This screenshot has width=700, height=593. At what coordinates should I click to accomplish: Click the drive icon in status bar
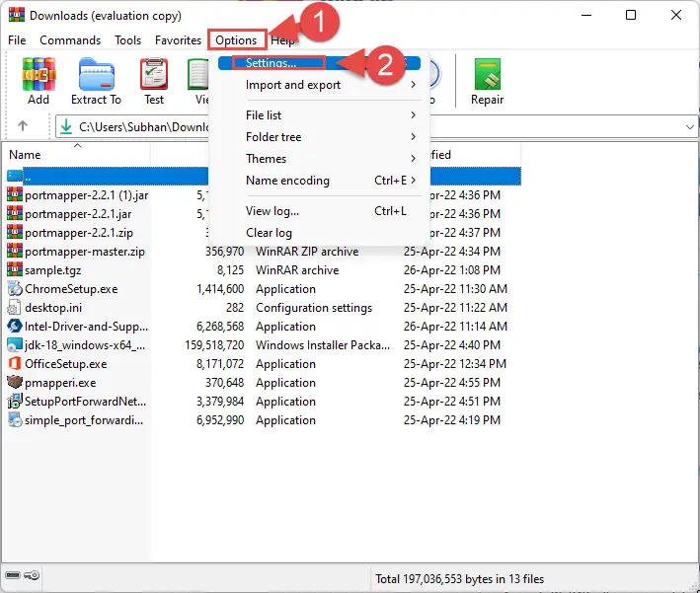coord(13,574)
